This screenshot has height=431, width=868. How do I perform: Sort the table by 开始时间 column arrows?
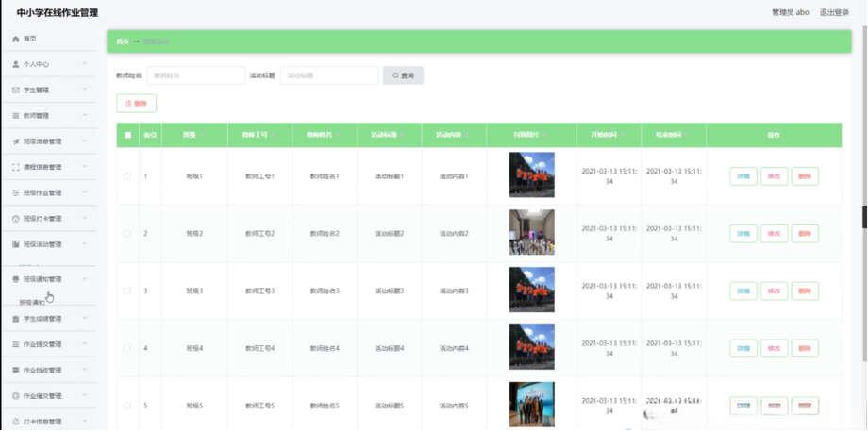click(623, 135)
